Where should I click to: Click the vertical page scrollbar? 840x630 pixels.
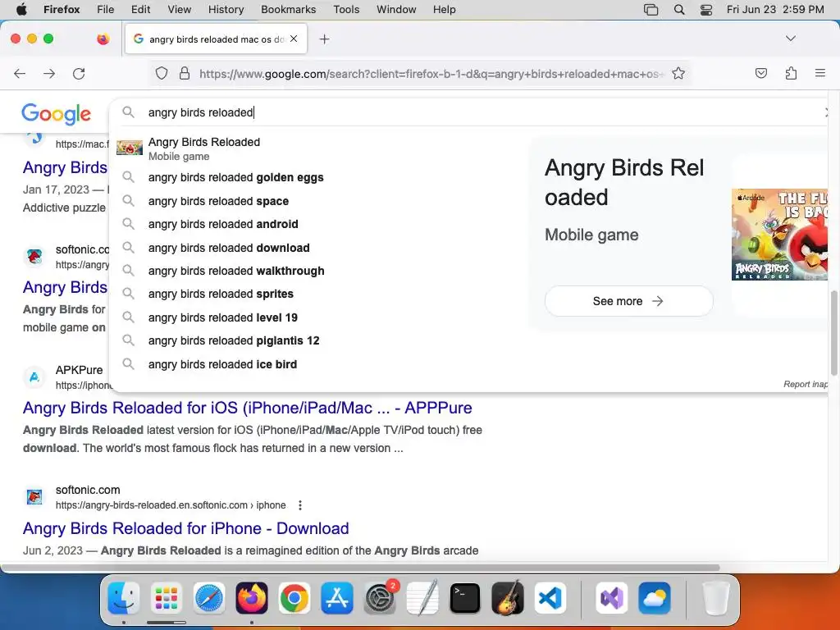pos(834,332)
